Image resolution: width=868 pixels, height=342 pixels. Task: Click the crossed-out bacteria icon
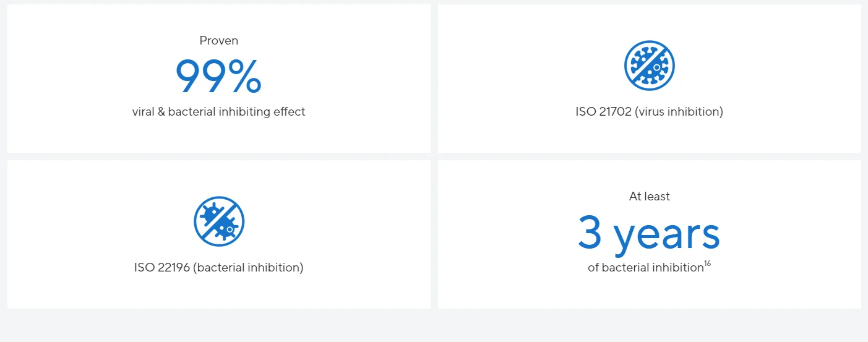[x=219, y=221]
